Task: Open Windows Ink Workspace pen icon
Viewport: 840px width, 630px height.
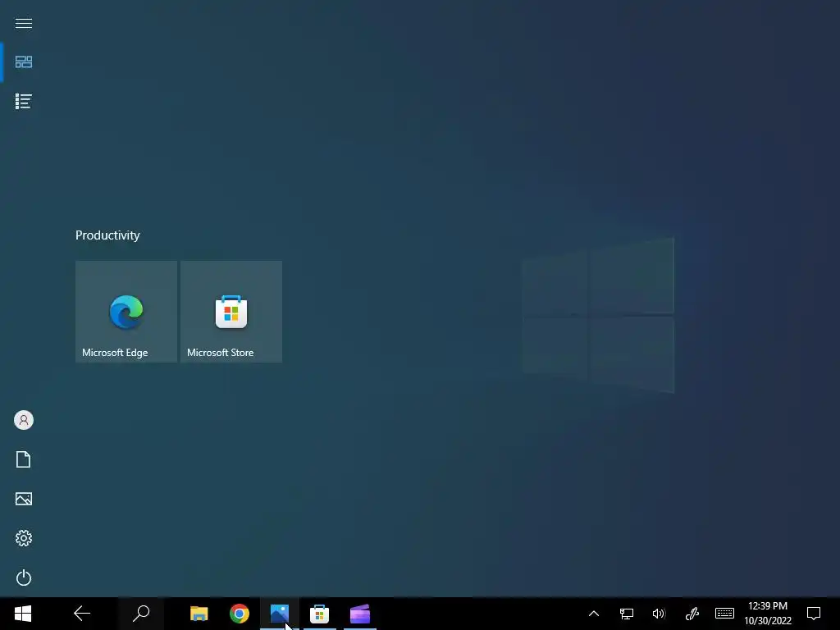Action: tap(692, 614)
